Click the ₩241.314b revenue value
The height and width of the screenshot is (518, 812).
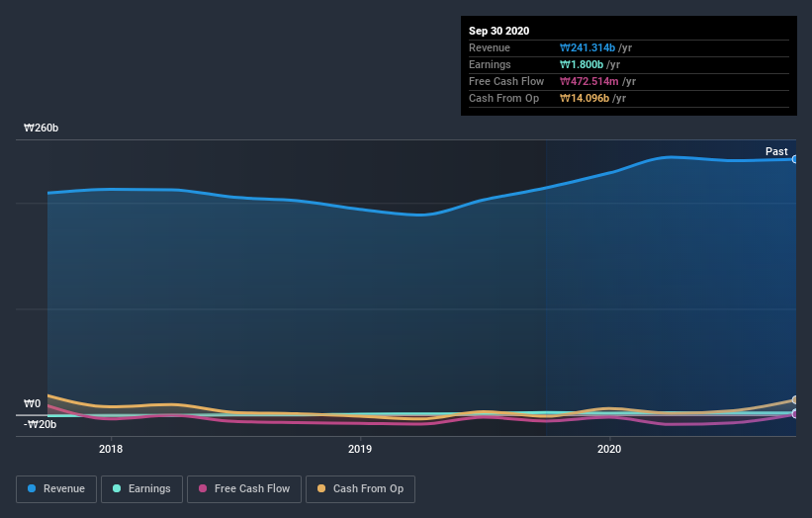click(587, 47)
